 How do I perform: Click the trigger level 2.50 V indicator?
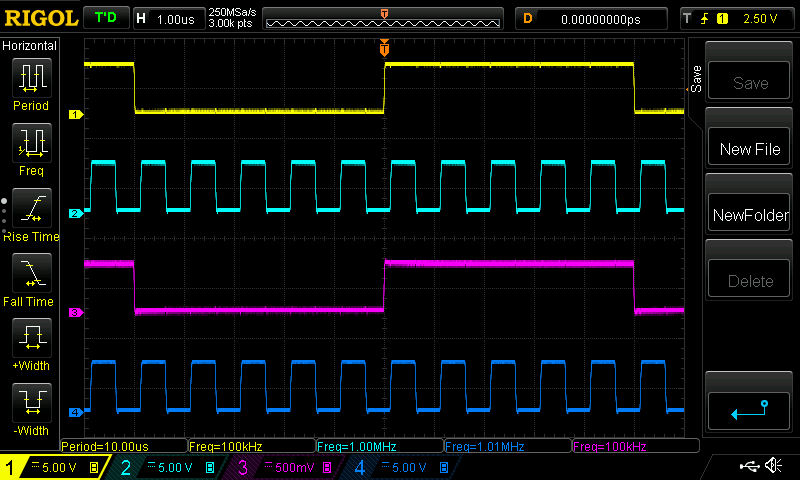pyautogui.click(x=737, y=19)
